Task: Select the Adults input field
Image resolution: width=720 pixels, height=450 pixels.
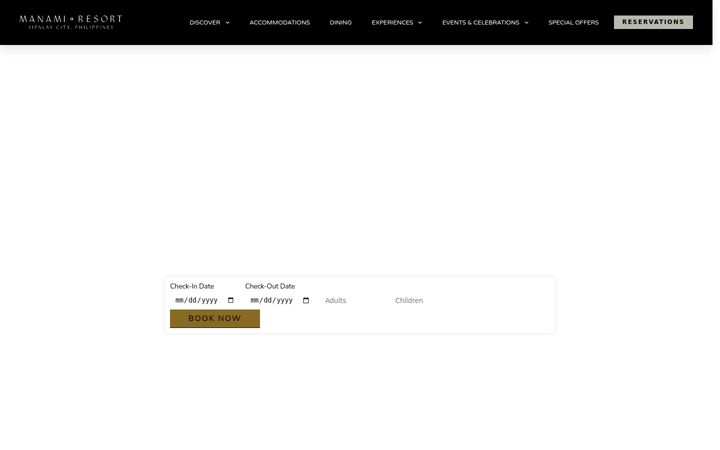Action: pyautogui.click(x=354, y=300)
